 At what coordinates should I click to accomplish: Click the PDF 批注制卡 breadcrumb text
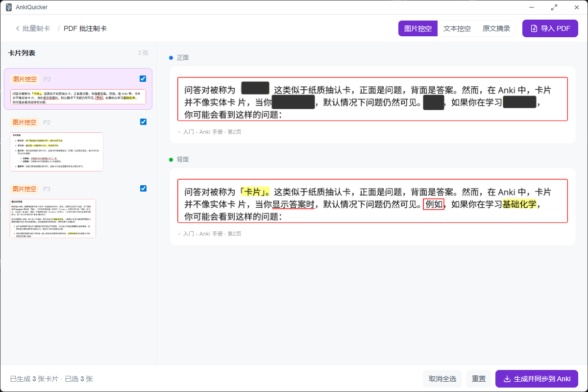click(x=85, y=28)
